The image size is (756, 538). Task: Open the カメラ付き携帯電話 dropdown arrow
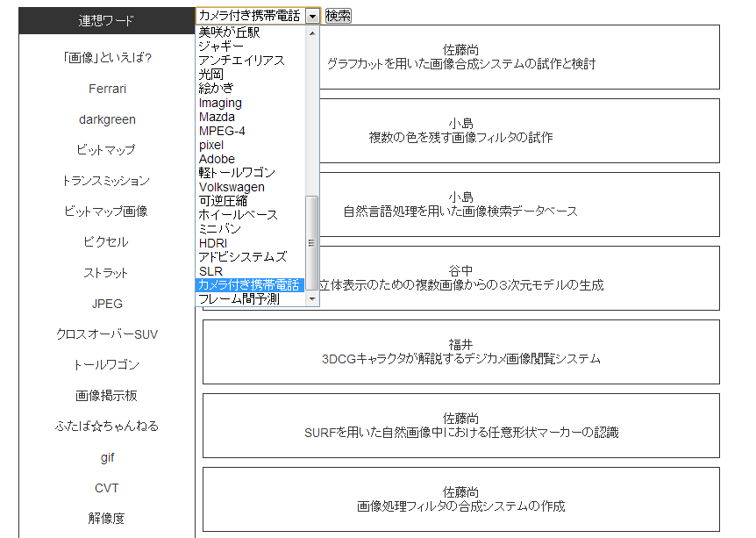[x=312, y=16]
